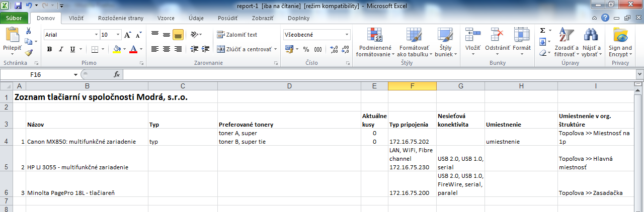Open the Excel Help question mark
The image size is (644, 212).
pyautogui.click(x=605, y=18)
